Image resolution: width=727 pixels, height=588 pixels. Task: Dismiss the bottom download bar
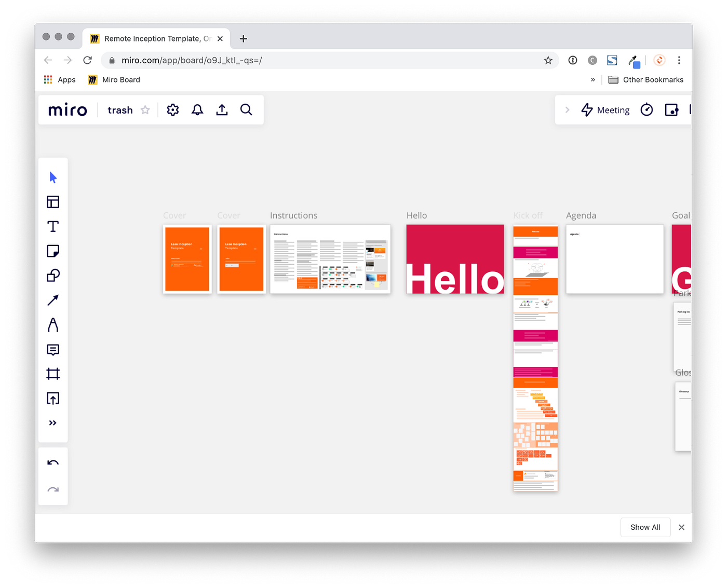point(681,527)
